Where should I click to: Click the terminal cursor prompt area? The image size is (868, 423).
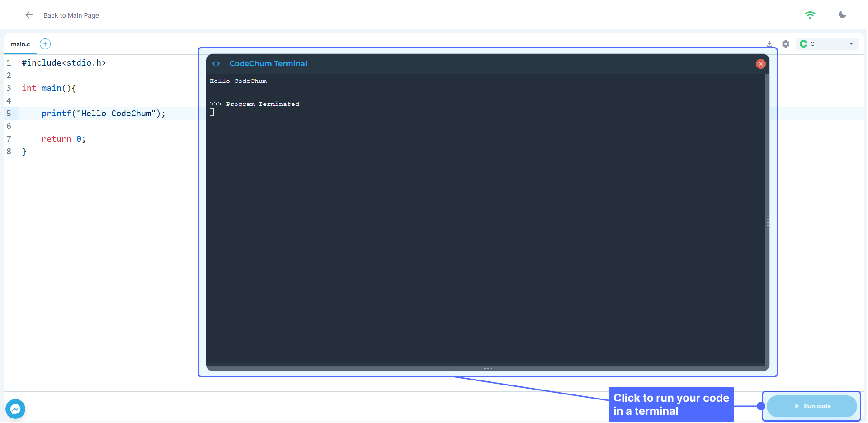212,112
